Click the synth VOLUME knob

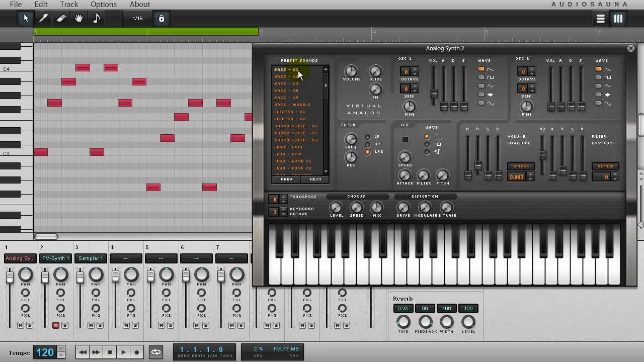click(x=351, y=71)
